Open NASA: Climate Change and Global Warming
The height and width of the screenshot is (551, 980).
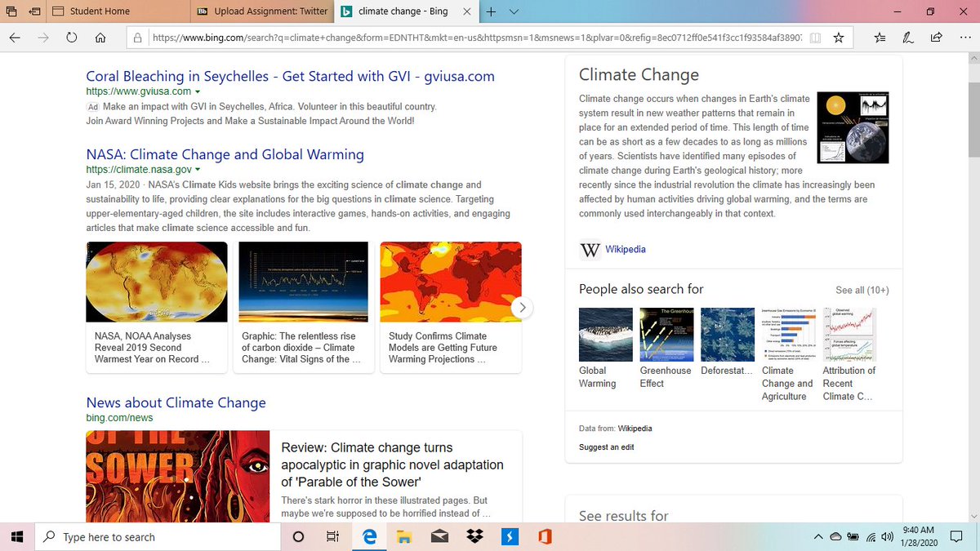click(225, 154)
